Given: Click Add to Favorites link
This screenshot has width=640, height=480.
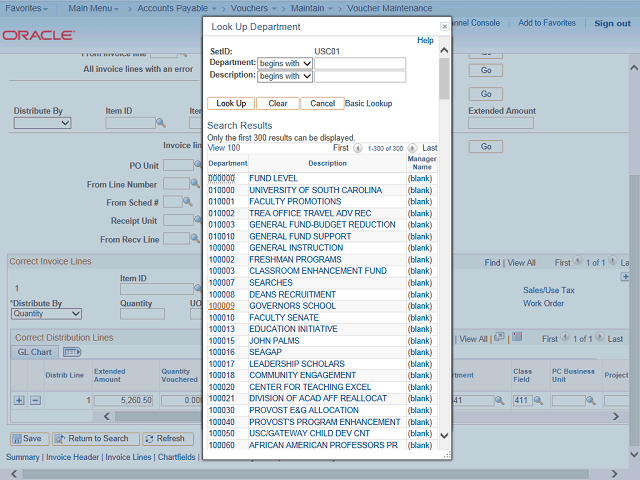Looking at the screenshot, I should (x=547, y=23).
